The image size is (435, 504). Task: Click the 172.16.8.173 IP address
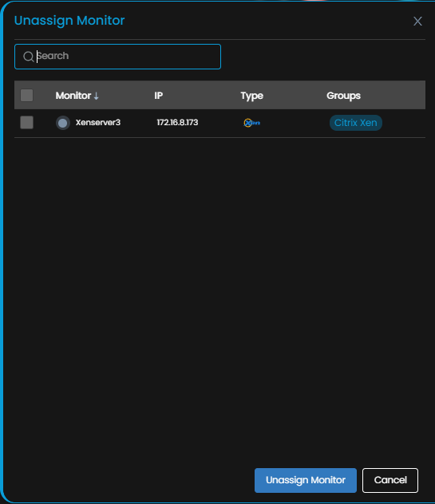(177, 123)
